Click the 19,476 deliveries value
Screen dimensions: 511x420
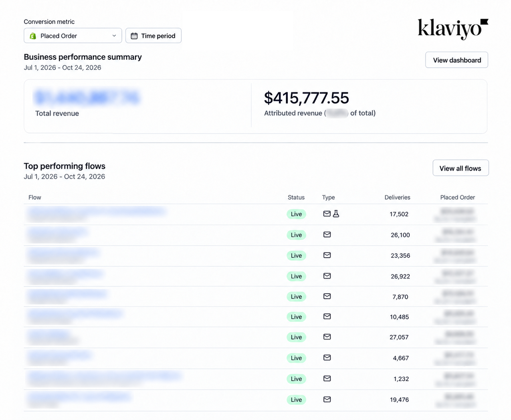[400, 400]
